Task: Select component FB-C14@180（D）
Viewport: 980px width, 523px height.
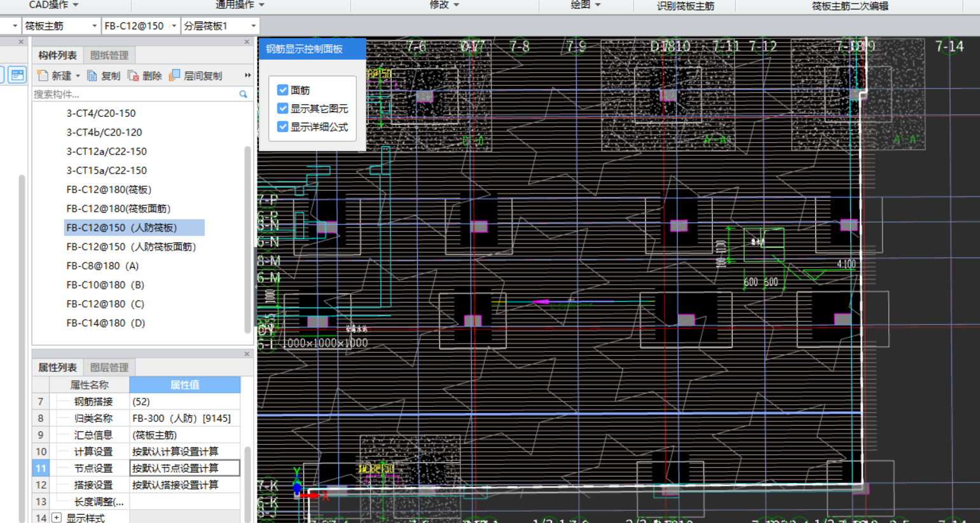Action: click(106, 323)
